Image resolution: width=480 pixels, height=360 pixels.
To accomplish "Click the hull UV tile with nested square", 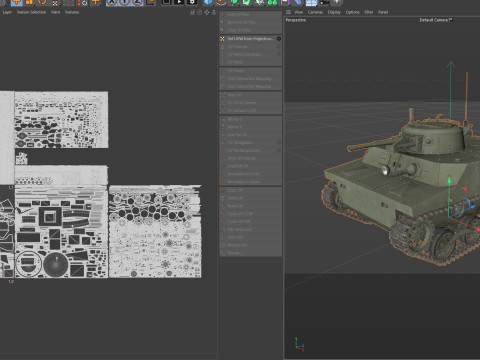I will pyautogui.click(x=61, y=232).
